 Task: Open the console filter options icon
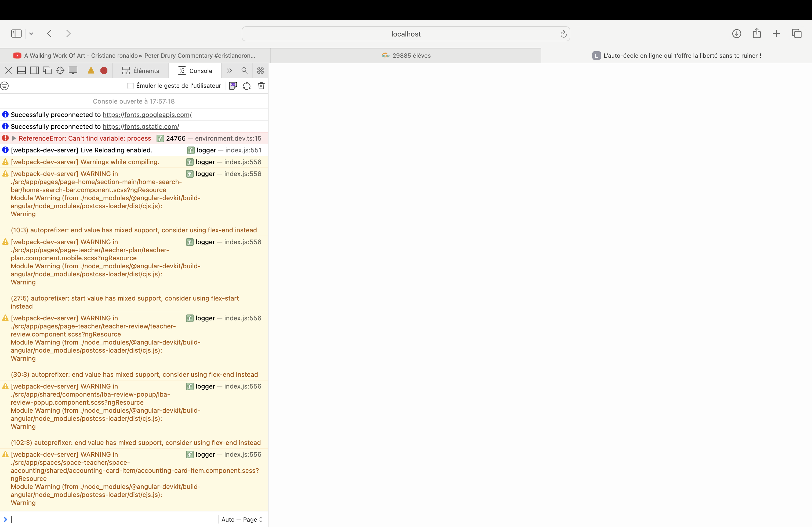[5, 86]
